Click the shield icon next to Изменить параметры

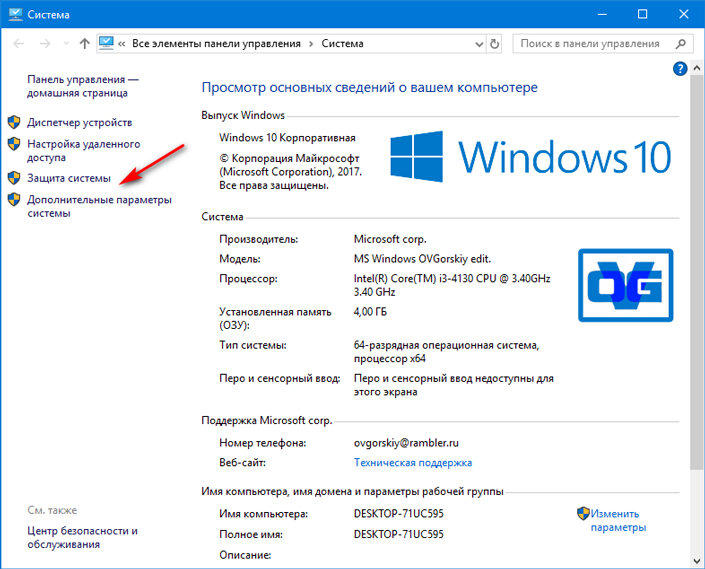583,513
